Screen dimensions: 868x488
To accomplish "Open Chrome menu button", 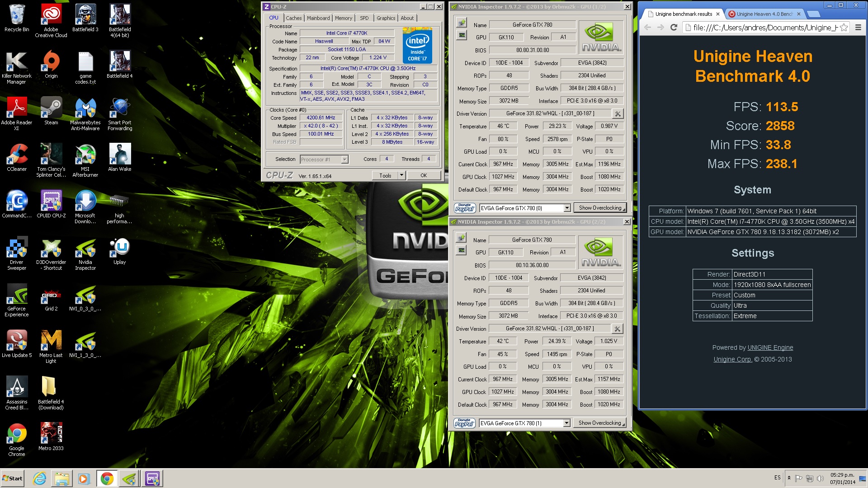I will pyautogui.click(x=858, y=28).
